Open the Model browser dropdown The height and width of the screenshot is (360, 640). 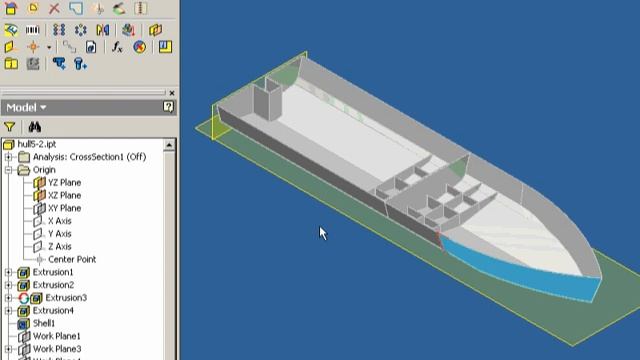click(26, 108)
